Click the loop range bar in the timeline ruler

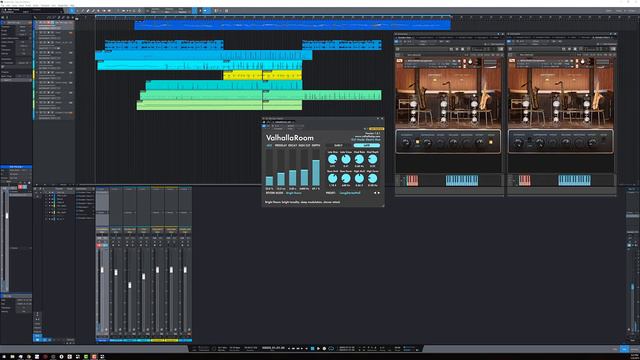click(x=273, y=17)
